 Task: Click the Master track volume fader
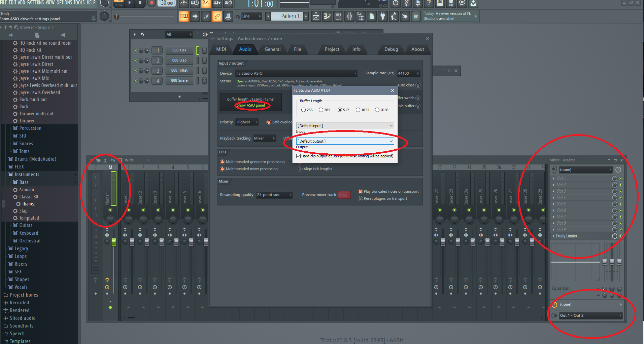pos(114,242)
